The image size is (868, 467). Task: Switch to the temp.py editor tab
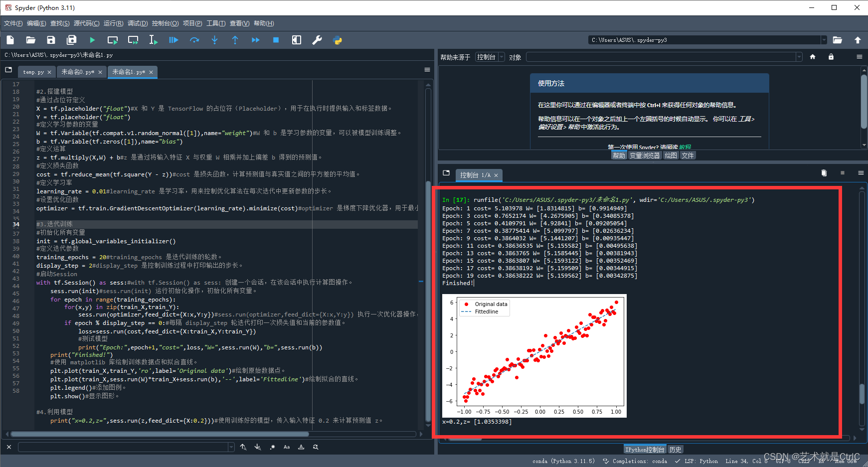click(x=33, y=72)
